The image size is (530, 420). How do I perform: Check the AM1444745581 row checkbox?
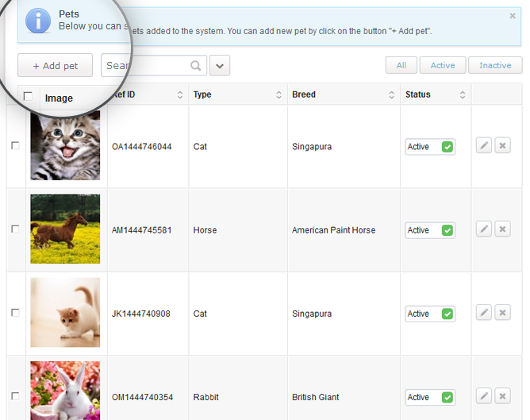[15, 229]
